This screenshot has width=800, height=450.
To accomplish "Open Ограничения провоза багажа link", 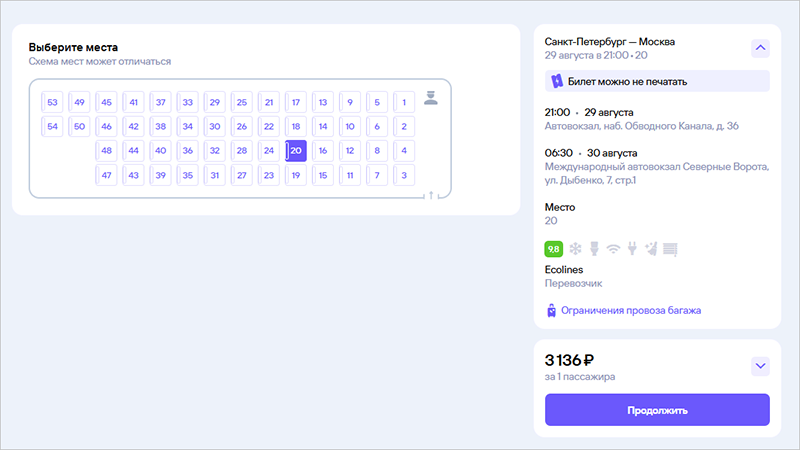I will 631,311.
